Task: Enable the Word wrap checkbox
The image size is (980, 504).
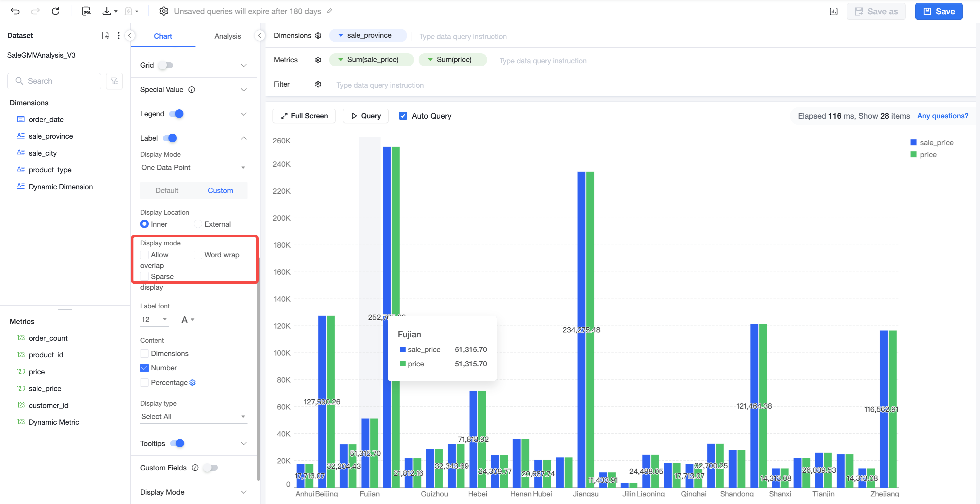Action: 198,255
